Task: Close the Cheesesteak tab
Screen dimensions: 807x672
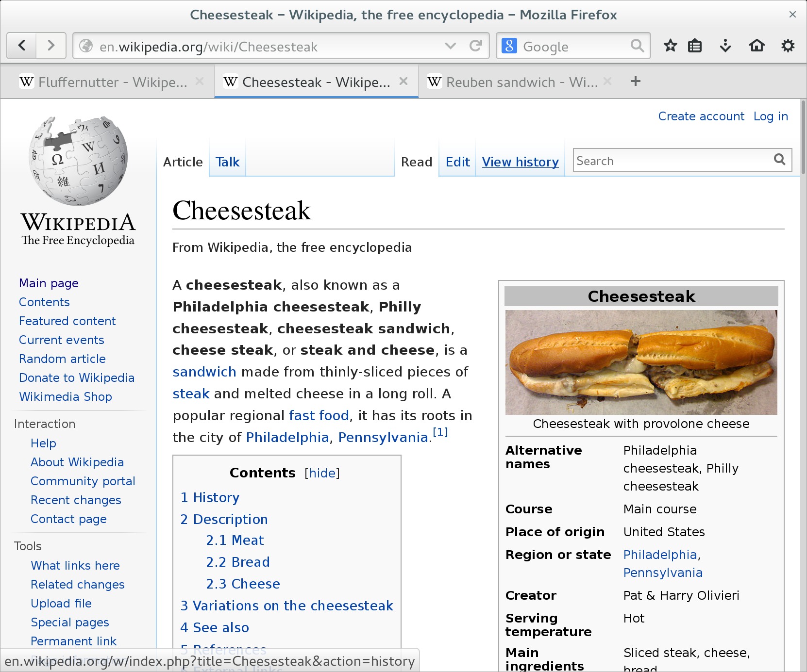Action: pos(403,82)
